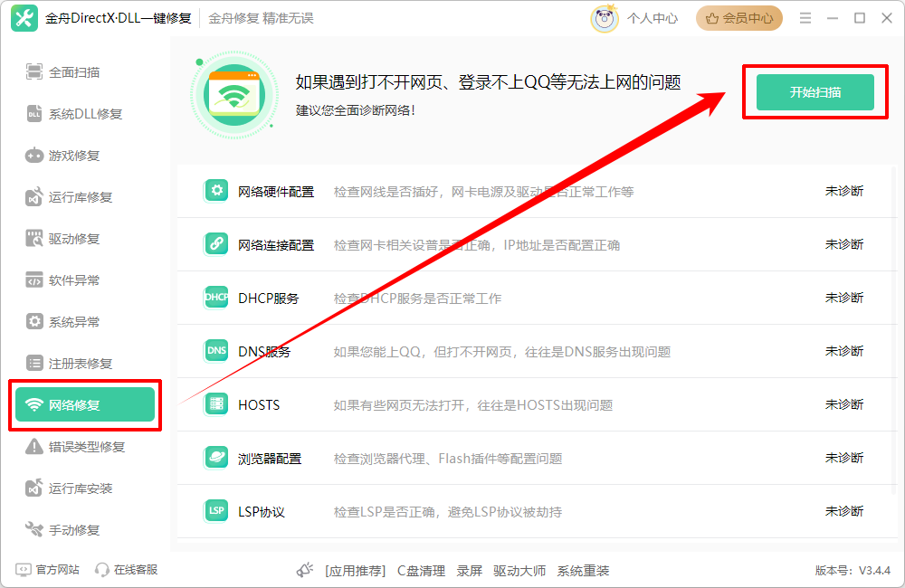Click the 手动修复 tools icon
The height and width of the screenshot is (588, 905).
(x=34, y=530)
